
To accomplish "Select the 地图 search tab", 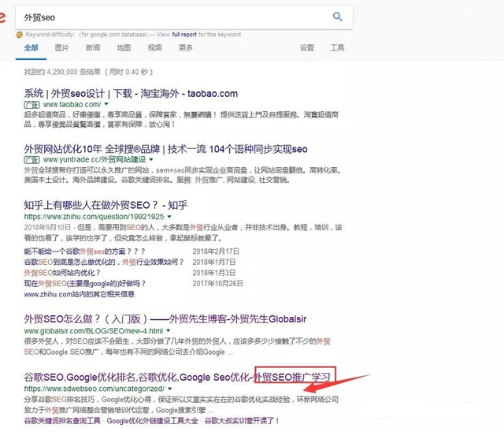I will [x=124, y=48].
